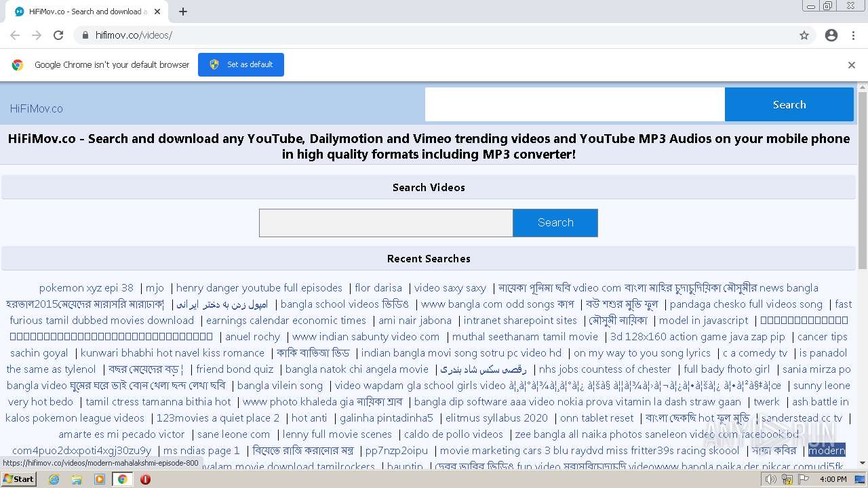Screen dimensions: 868x488
Task: Open 'earnings calendar economic times' link
Action: coord(286,321)
